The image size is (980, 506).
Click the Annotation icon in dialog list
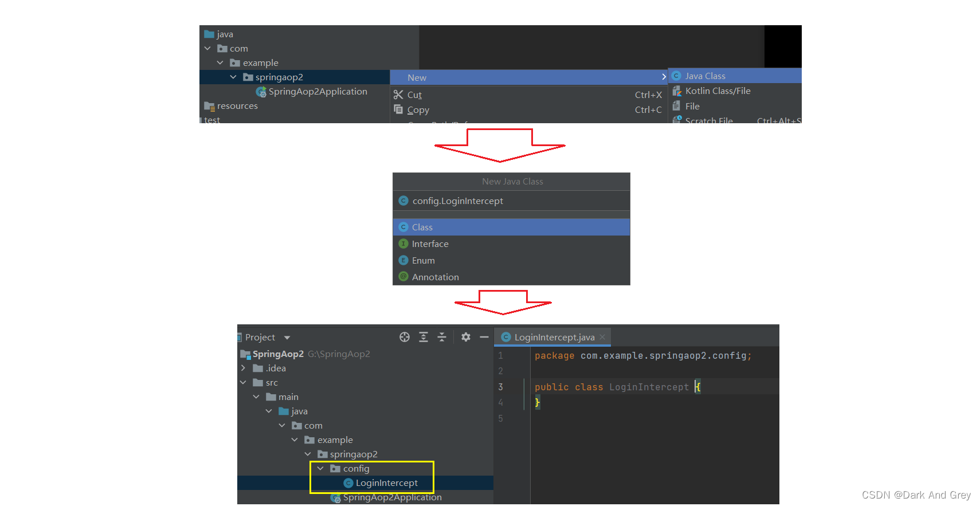click(403, 277)
